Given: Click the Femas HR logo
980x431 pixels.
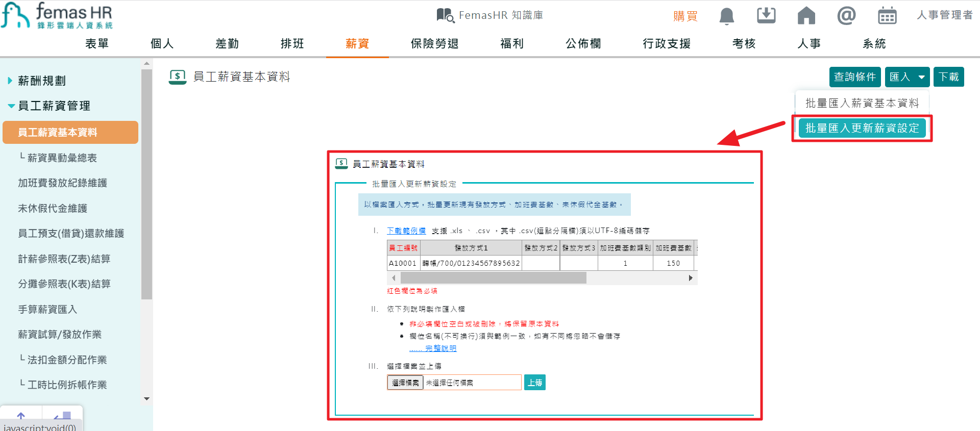Looking at the screenshot, I should point(56,15).
